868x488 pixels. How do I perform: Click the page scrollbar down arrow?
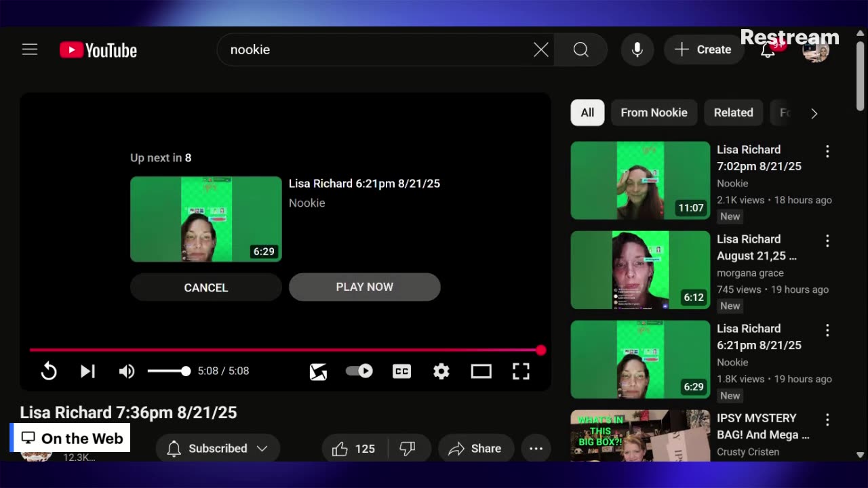click(860, 455)
